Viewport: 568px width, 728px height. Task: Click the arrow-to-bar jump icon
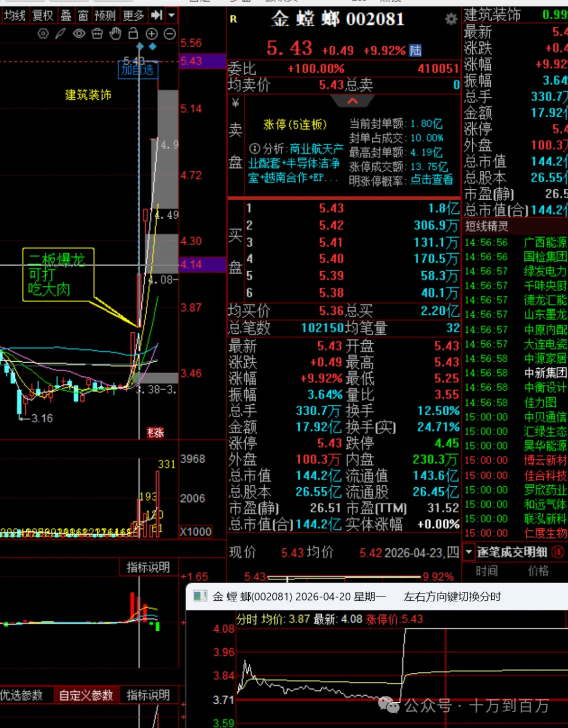[156, 15]
